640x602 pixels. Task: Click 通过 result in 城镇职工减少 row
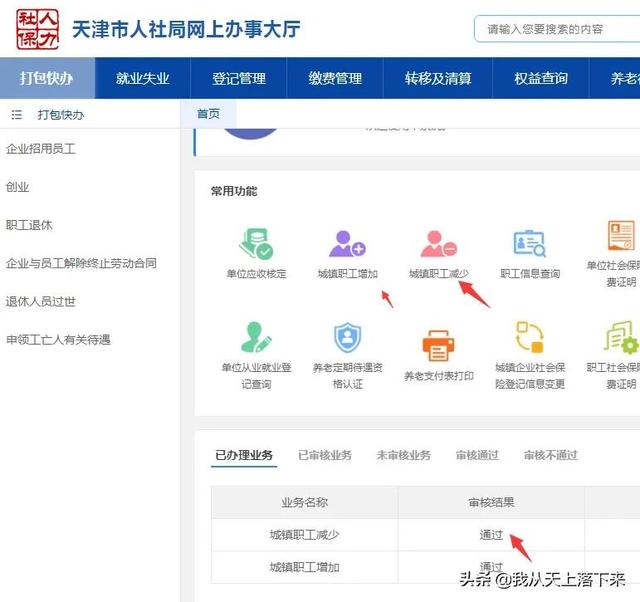point(491,535)
